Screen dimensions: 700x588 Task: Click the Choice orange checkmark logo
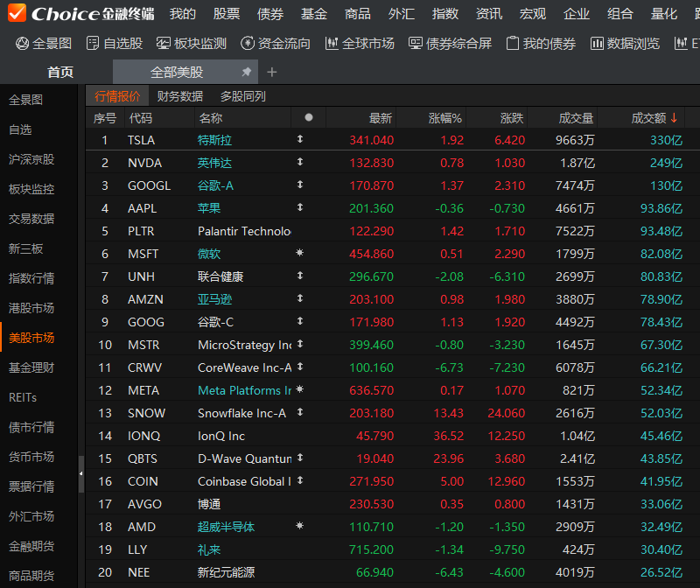pos(17,12)
